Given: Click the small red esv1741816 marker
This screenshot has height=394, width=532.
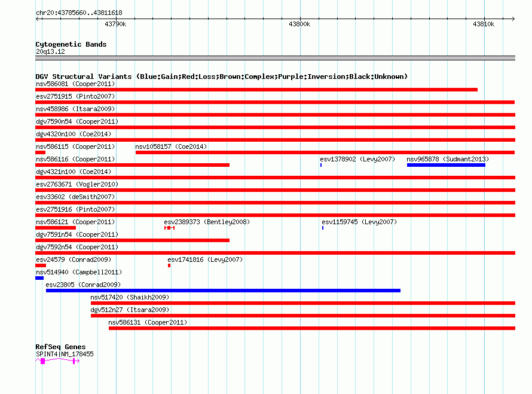Looking at the screenshot, I should pyautogui.click(x=169, y=265).
